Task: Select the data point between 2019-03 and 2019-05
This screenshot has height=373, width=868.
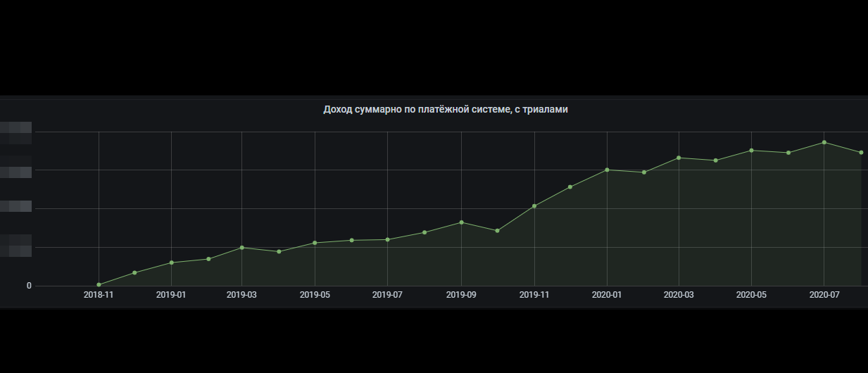Action: pyautogui.click(x=279, y=251)
